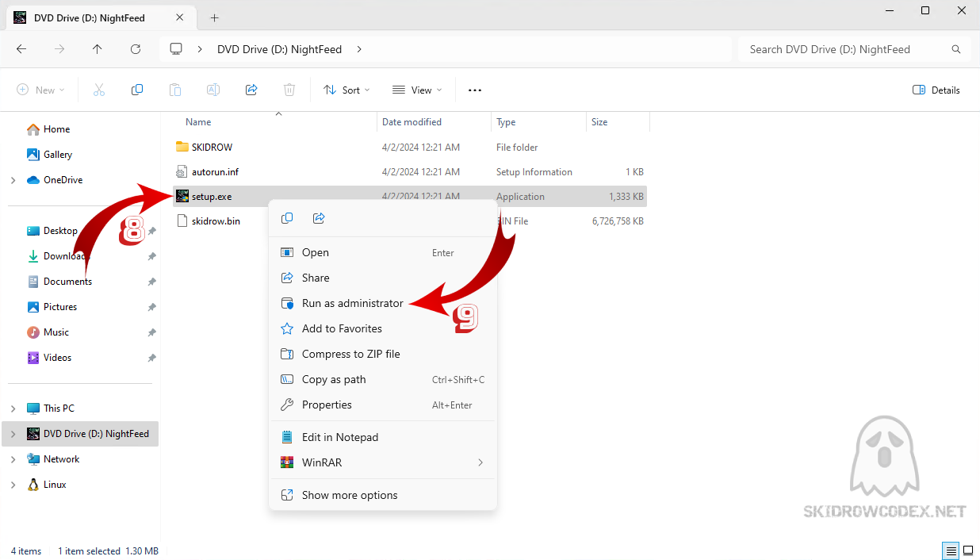Choose Compress to ZIP file
Viewport: 980px width, 560px height.
pyautogui.click(x=383, y=354)
